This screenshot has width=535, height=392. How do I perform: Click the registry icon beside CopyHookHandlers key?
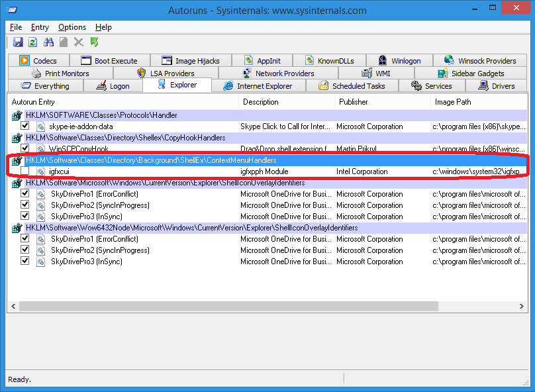point(17,138)
